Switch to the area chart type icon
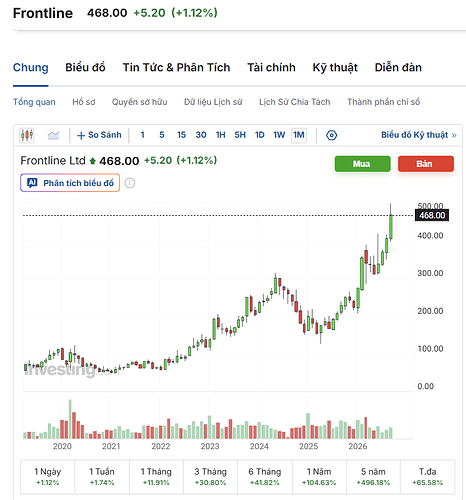 tap(53, 135)
